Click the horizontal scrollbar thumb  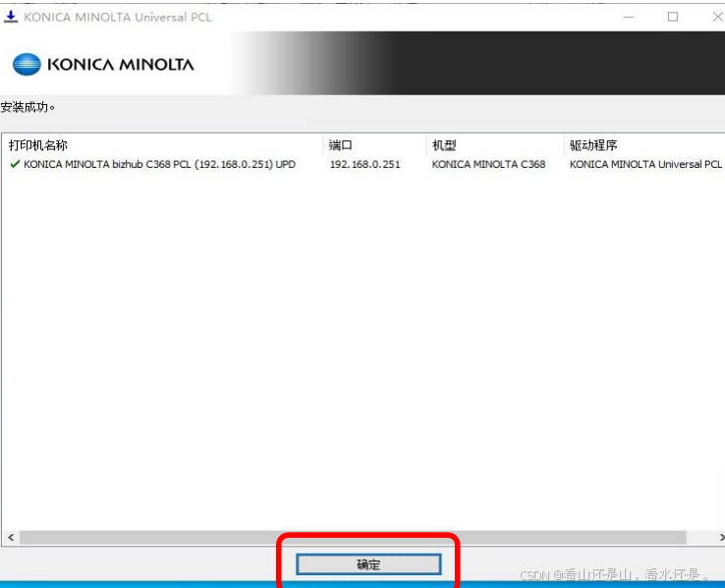click(x=354, y=537)
